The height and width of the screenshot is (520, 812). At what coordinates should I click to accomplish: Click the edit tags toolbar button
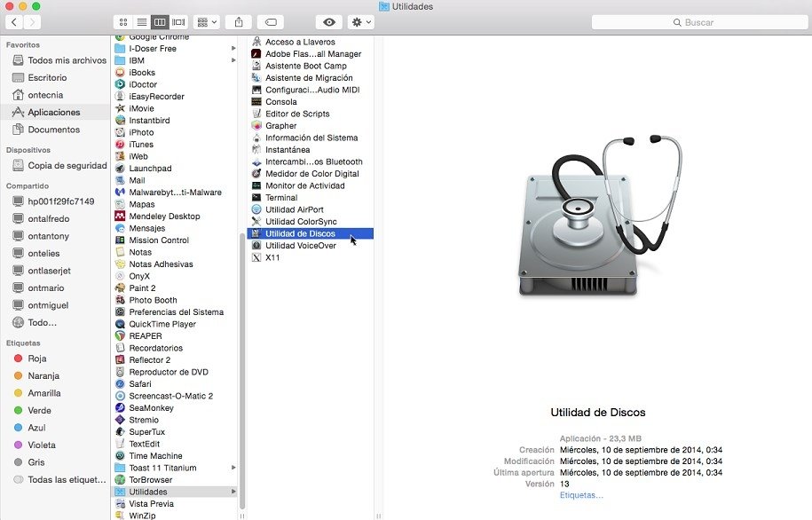[x=271, y=22]
